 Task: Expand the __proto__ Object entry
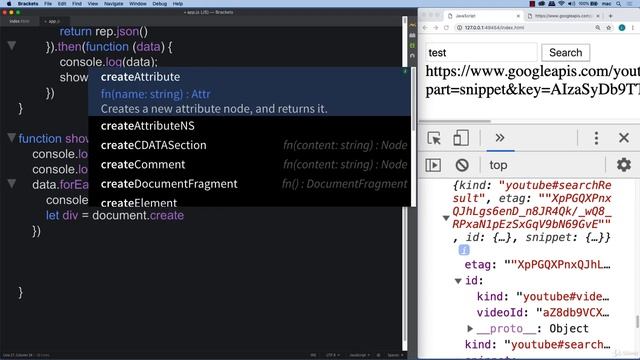[470, 328]
